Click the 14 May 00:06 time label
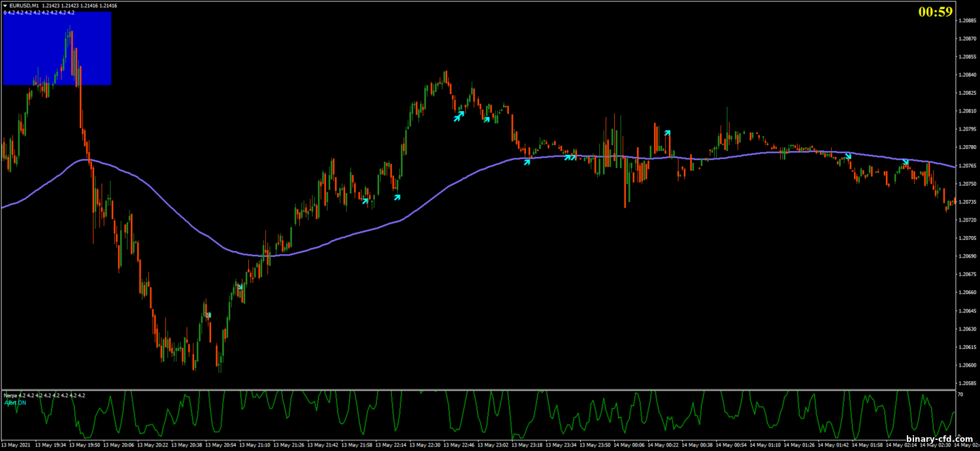This screenshot has height=451, width=980. 630,444
